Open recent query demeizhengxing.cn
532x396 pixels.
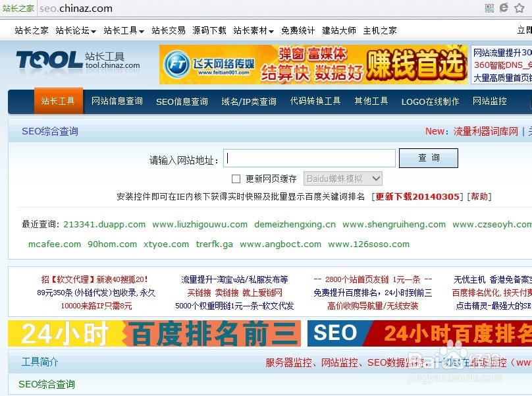pos(295,225)
